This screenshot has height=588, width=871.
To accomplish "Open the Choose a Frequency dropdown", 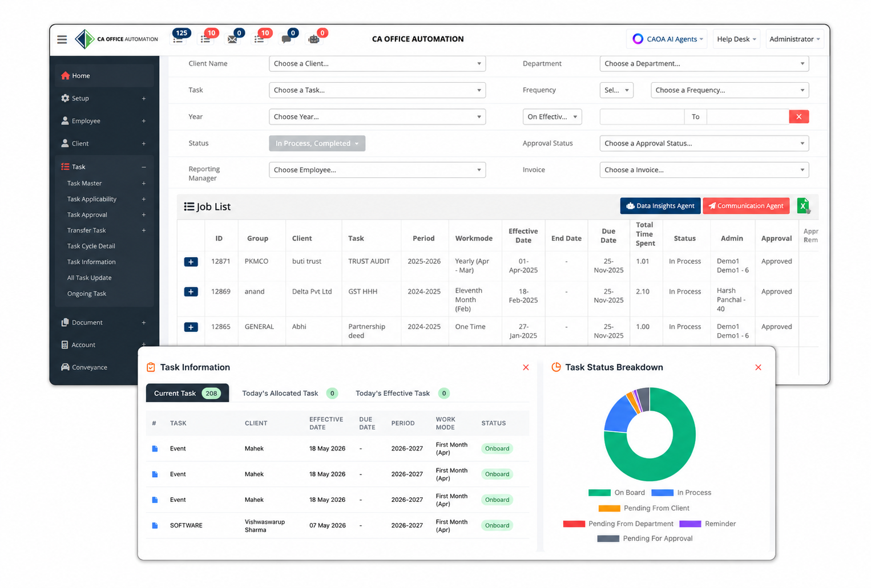I will point(730,90).
